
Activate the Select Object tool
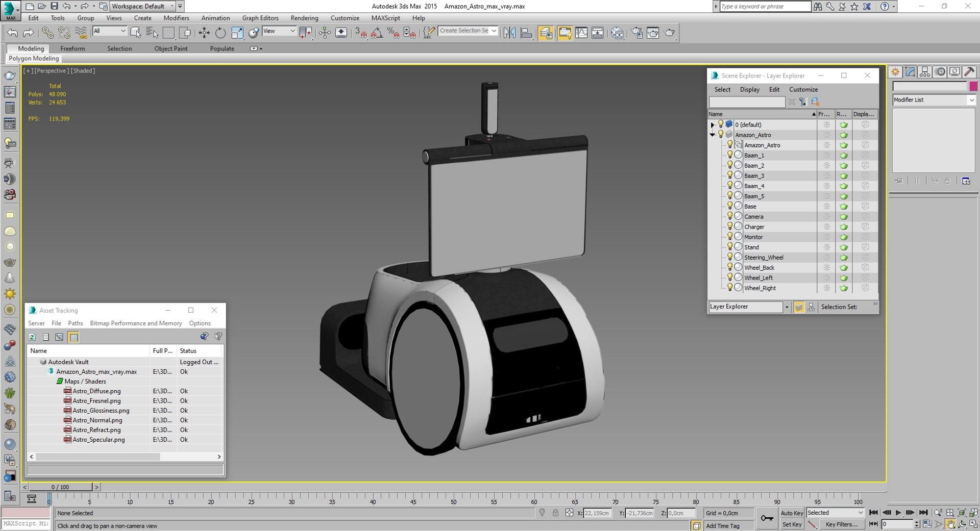click(x=136, y=33)
